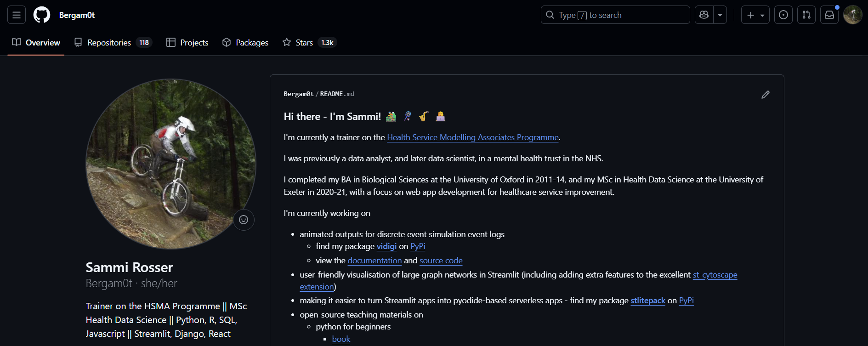Open the Packages tab
Screen dimensions: 868x346
(245, 43)
